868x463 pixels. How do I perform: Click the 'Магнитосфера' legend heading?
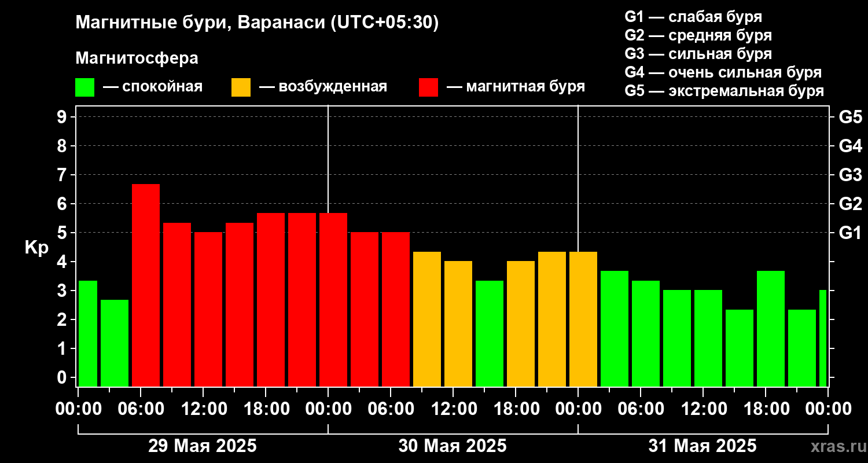(137, 58)
